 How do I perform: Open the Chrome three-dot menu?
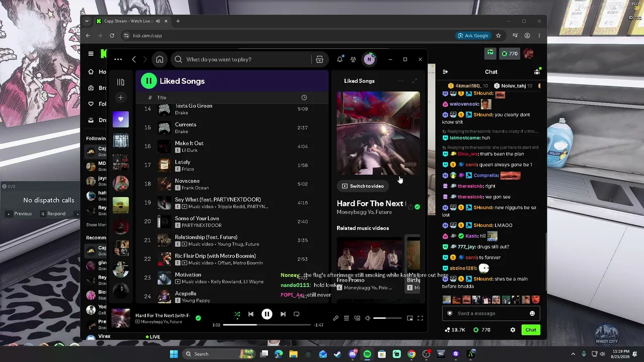tap(539, 36)
